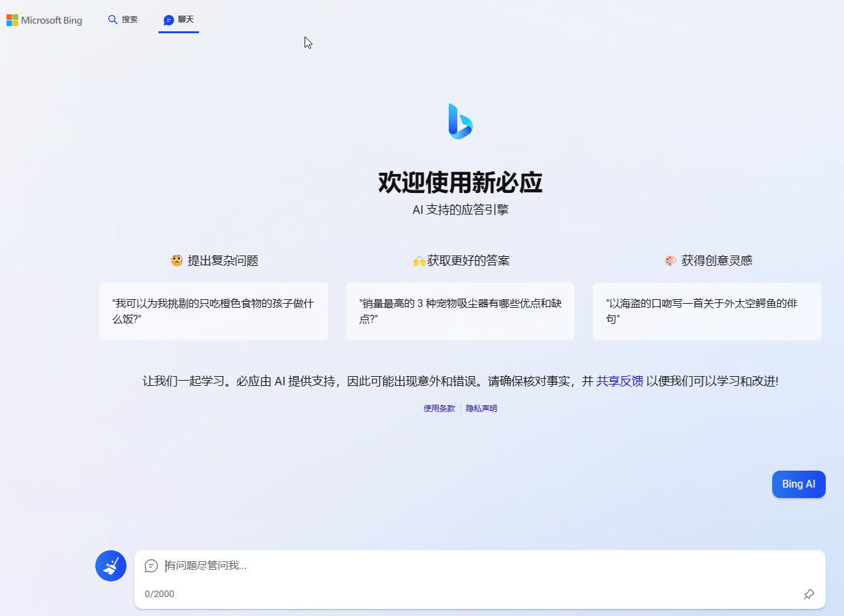Start a new topic with the broom icon
Viewport: 844px width, 616px height.
(x=110, y=566)
